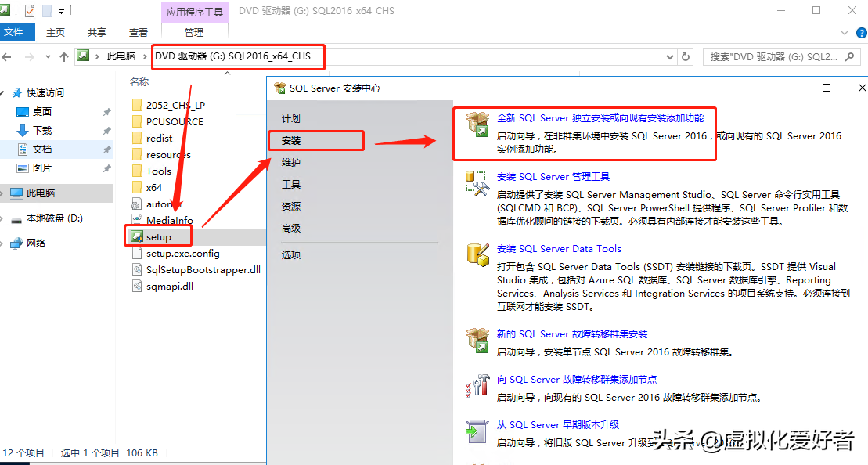Open recent locations dropdown arrow
The height and width of the screenshot is (465, 868).
click(49, 56)
